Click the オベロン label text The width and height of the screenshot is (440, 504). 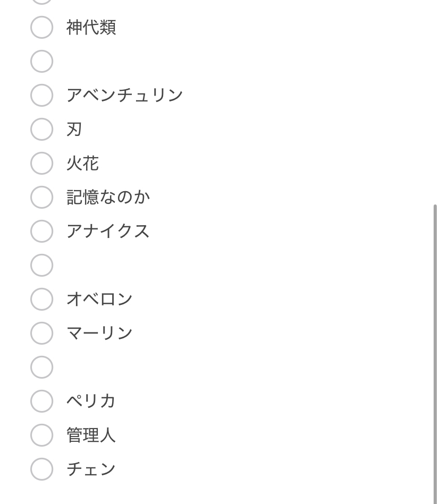click(99, 300)
